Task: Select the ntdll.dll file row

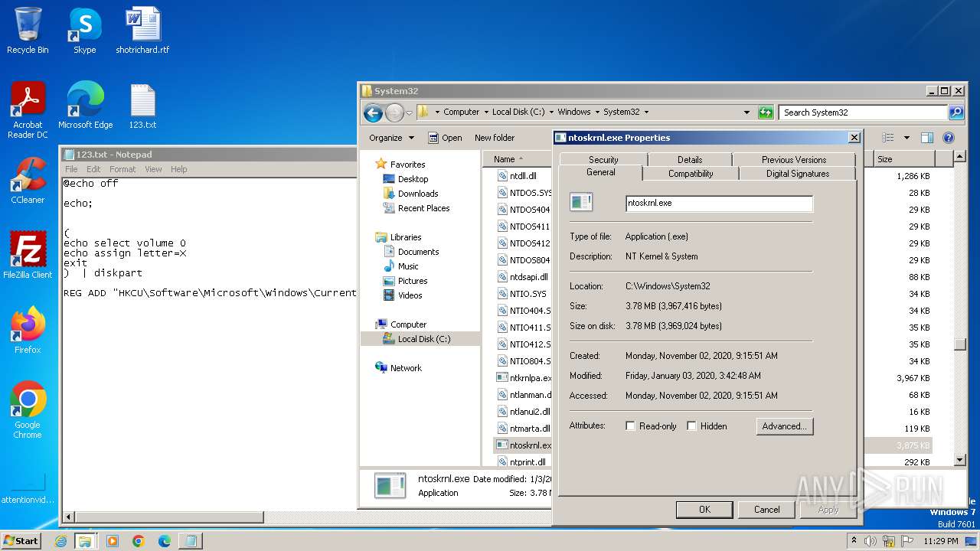Action: [523, 176]
